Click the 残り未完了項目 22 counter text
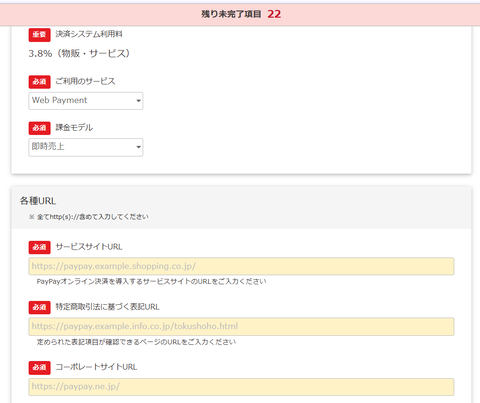The height and width of the screenshot is (403, 480). (241, 14)
